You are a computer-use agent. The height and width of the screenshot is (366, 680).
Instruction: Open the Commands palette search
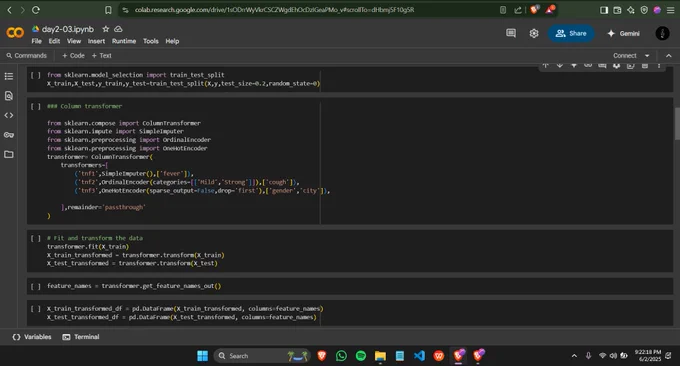[x=26, y=56]
